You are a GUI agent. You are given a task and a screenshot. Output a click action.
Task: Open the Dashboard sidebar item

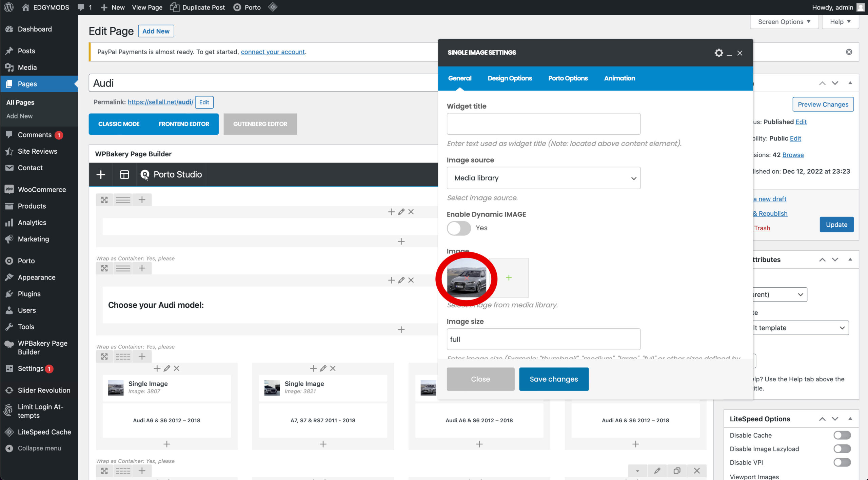pos(39,29)
